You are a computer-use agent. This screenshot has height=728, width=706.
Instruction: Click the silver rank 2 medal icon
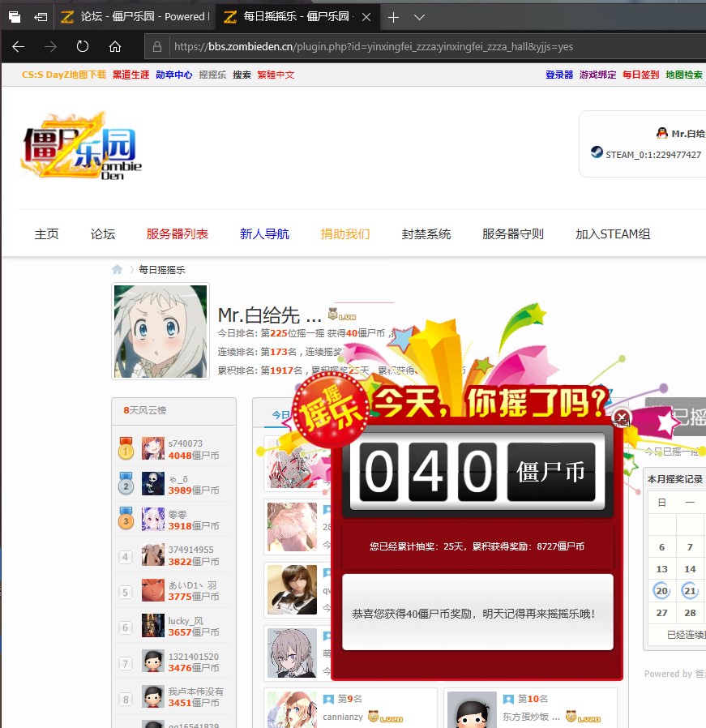click(x=126, y=484)
